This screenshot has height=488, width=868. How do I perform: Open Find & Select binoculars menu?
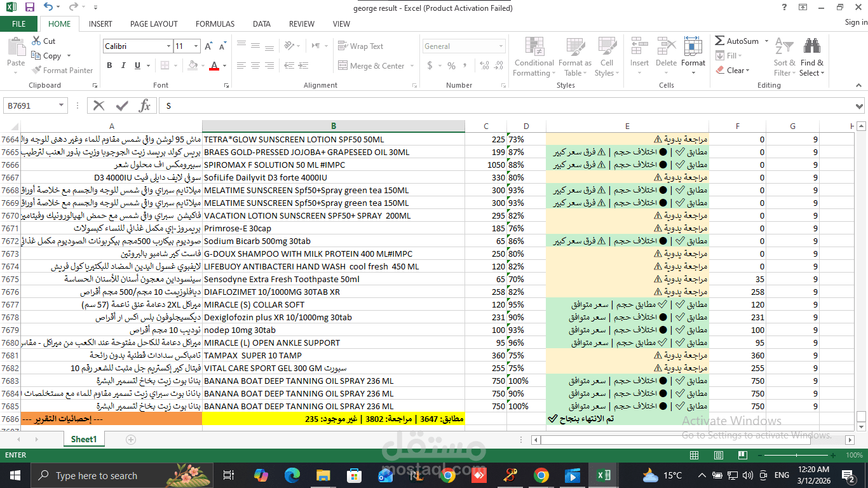811,57
